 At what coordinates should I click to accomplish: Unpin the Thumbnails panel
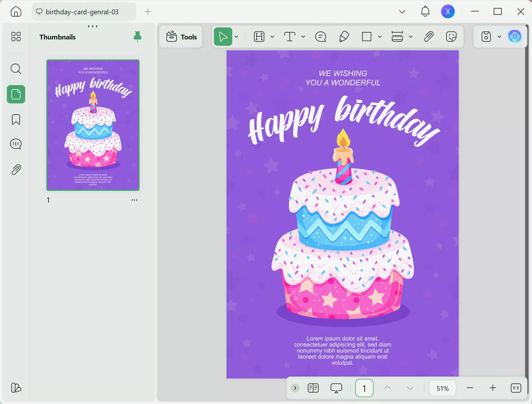[x=138, y=37]
